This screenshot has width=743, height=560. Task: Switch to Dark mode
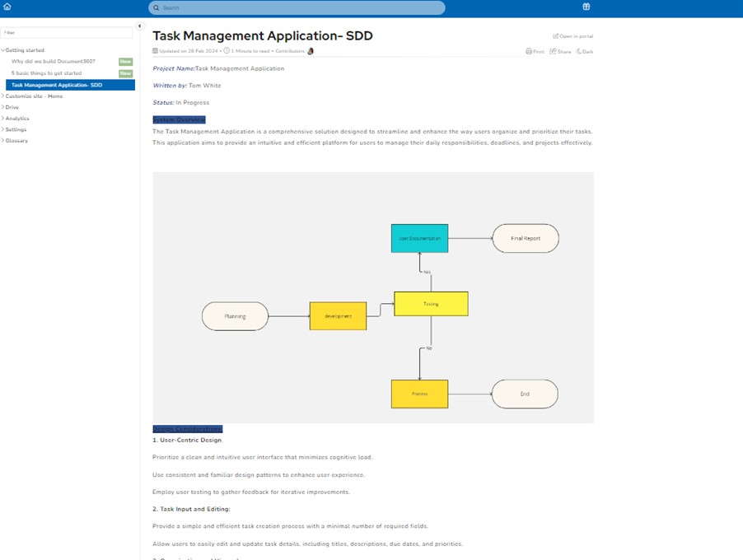(x=584, y=51)
